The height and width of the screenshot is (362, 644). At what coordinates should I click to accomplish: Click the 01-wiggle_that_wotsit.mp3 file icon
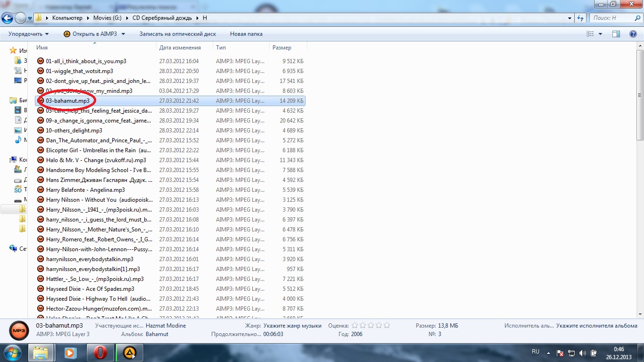coord(41,71)
